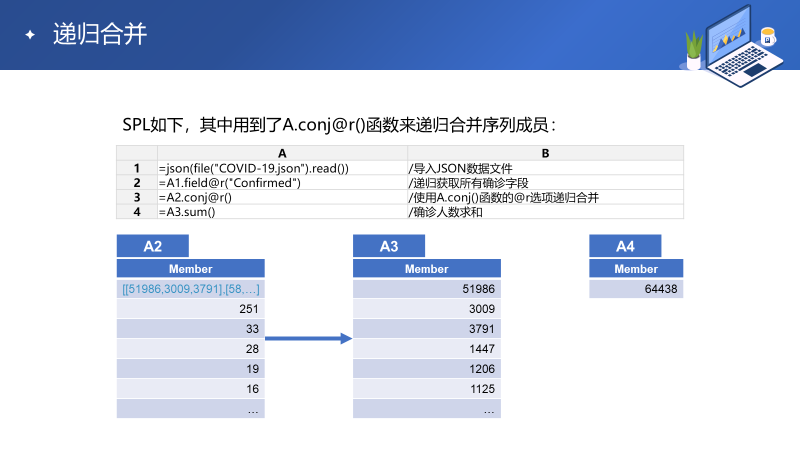
Task: Click comment /递归获取所有确诊字段
Action: pos(545,183)
